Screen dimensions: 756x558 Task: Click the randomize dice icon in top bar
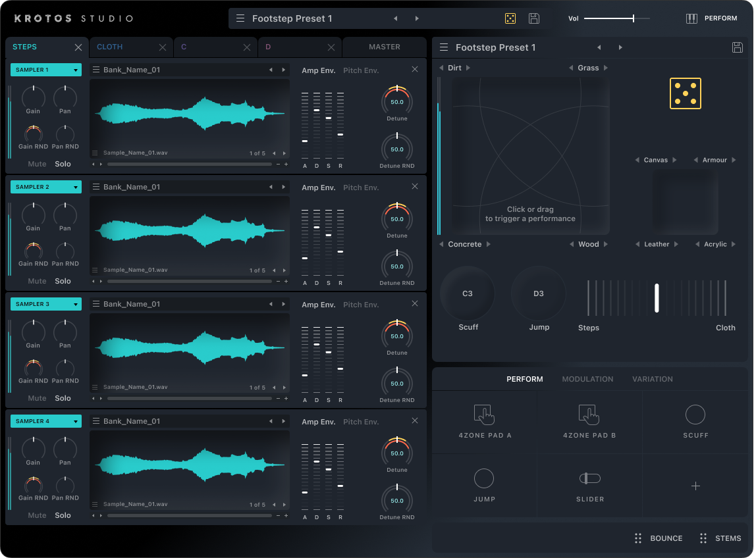click(510, 18)
